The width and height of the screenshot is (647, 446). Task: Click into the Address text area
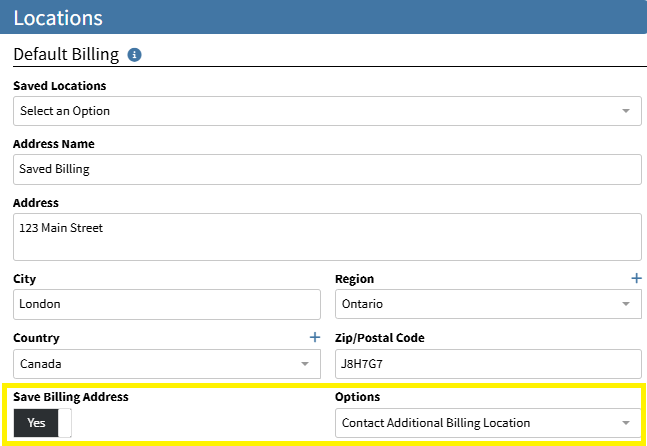point(327,237)
